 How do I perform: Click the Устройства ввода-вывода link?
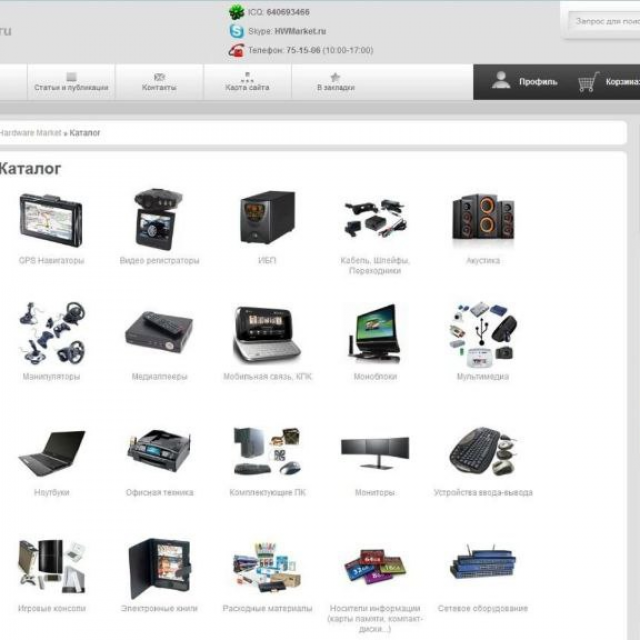click(483, 492)
